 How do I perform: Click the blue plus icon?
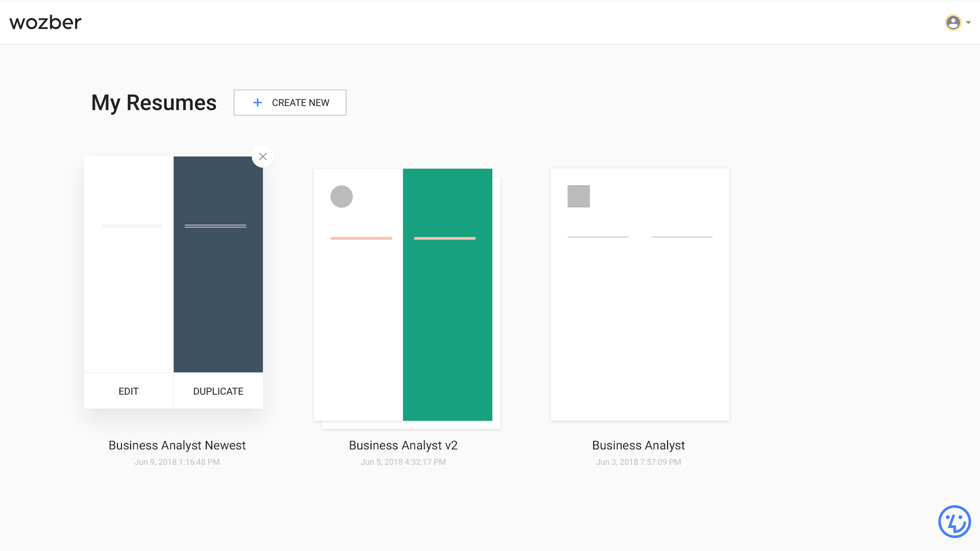coord(258,103)
